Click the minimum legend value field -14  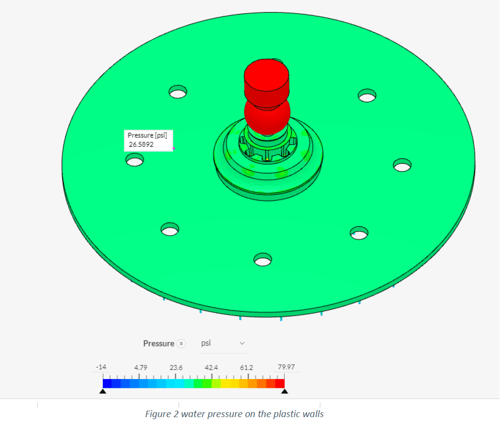[101, 367]
